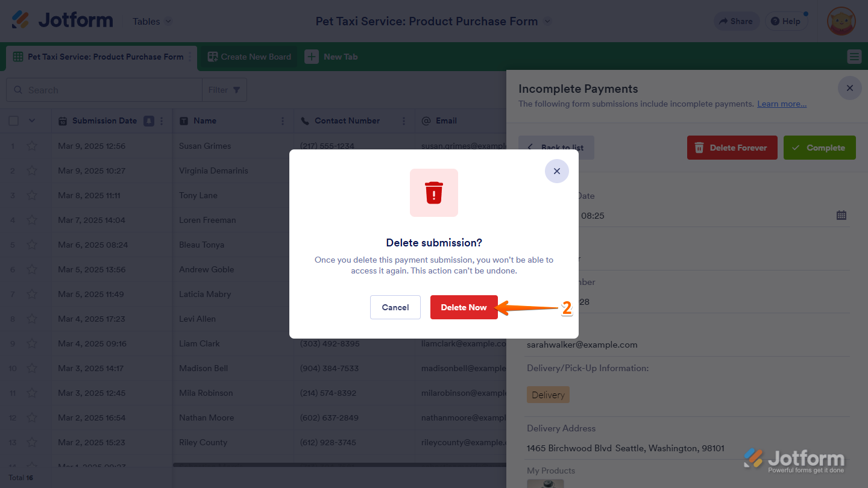
Task: Go Back to list
Action: point(556,148)
